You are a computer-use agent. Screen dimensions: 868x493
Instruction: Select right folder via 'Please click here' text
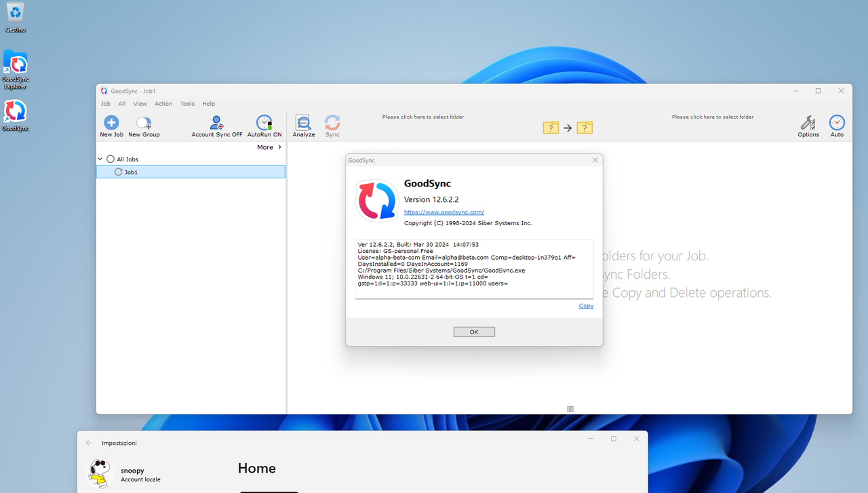[x=713, y=117]
